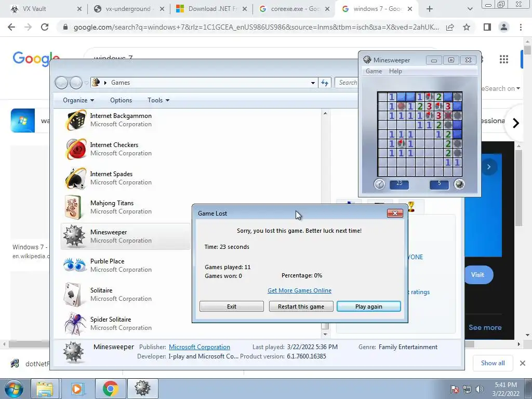
Task: Select the Minesweeper mine icon in Games list
Action: pos(74,236)
